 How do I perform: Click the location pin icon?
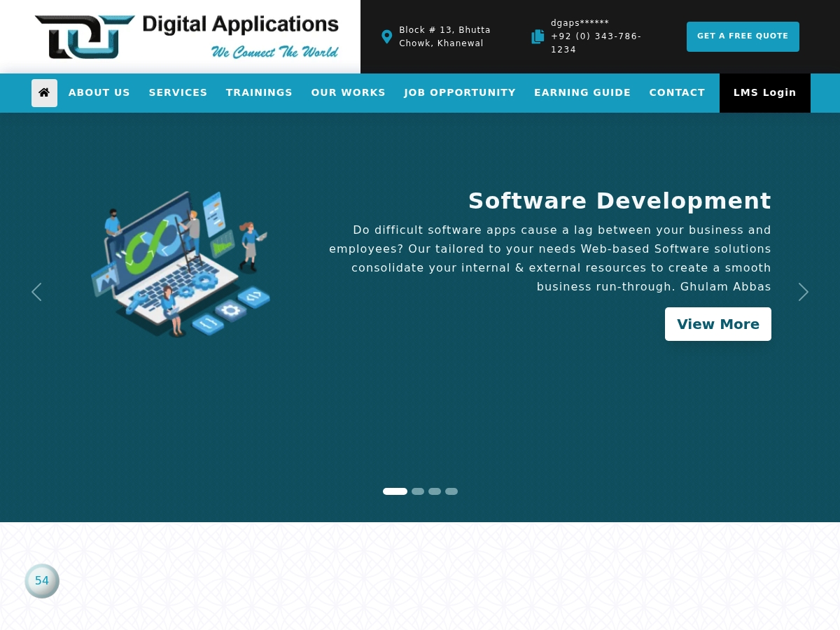386,37
